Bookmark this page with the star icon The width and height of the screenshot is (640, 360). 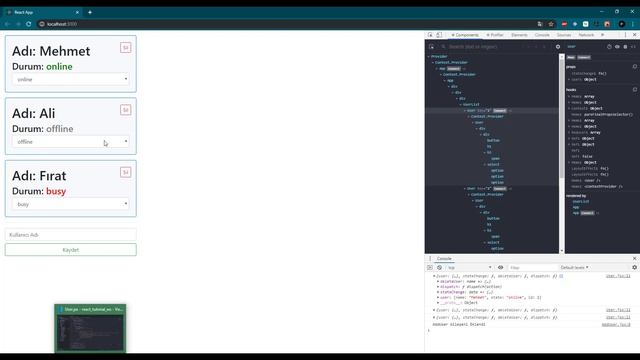[x=551, y=24]
